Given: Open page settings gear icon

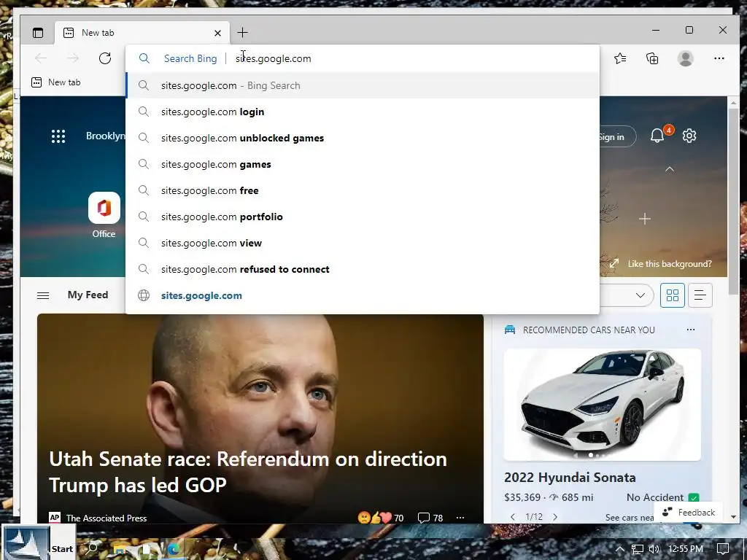Looking at the screenshot, I should [x=689, y=136].
